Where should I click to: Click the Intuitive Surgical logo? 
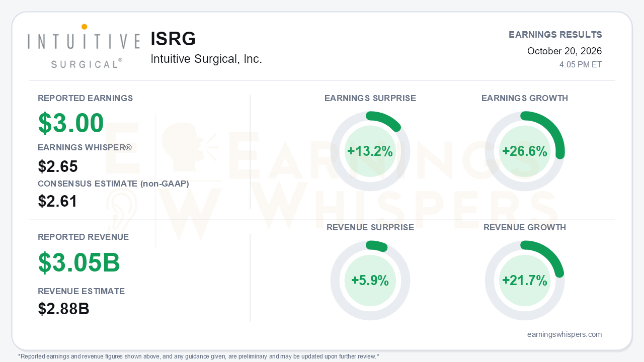(x=84, y=46)
